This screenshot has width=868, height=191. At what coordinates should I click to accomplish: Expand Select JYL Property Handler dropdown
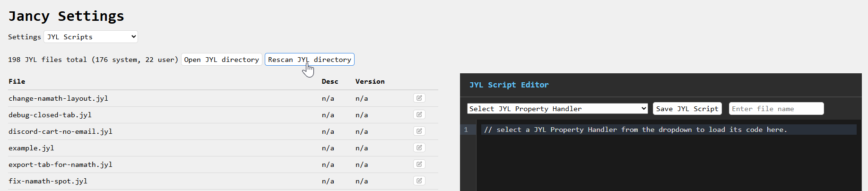tap(558, 109)
